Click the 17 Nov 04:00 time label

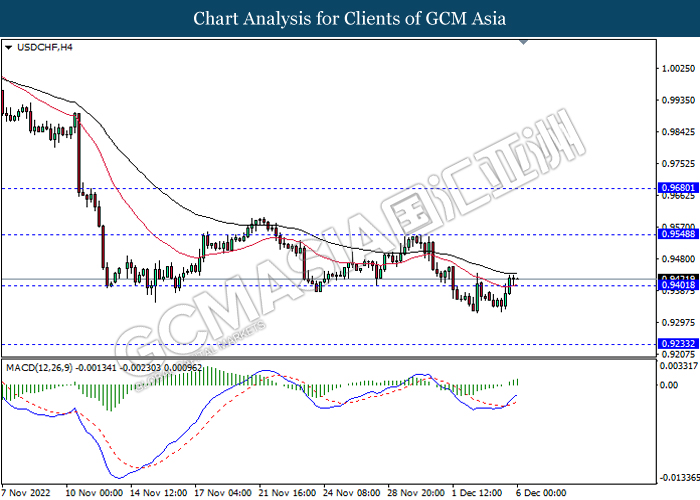pos(223,493)
